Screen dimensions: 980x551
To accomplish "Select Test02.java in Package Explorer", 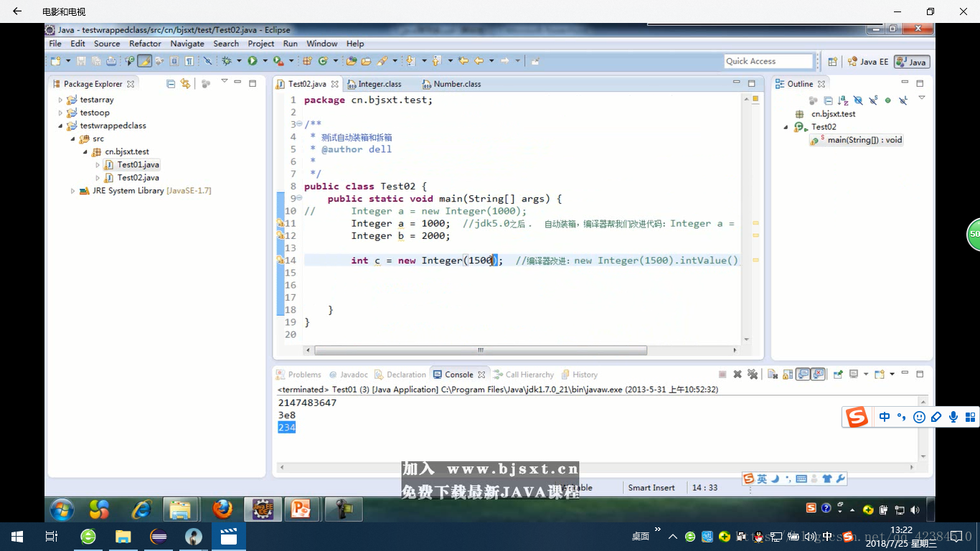I will (x=131, y=178).
